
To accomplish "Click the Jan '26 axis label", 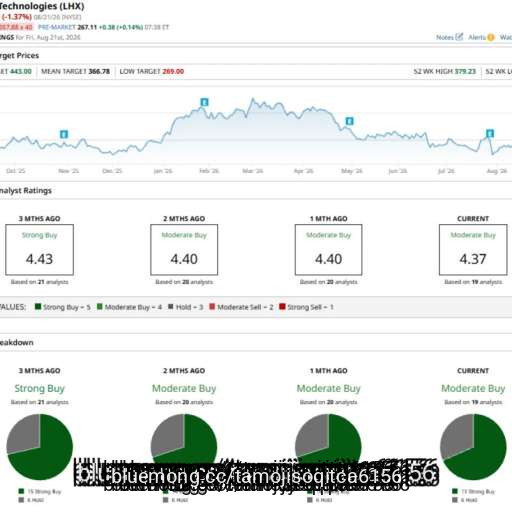I will point(163,171).
